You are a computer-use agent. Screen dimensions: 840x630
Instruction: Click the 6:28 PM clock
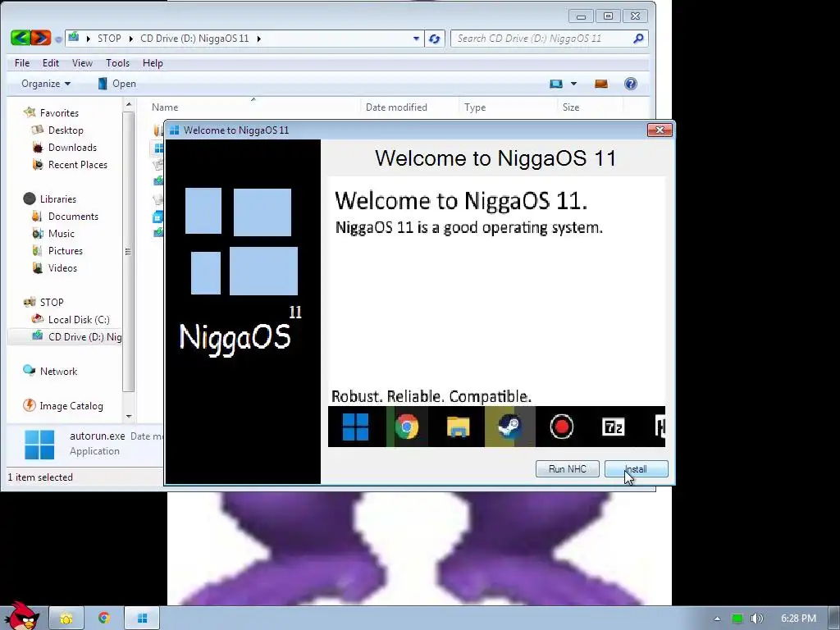coord(798,619)
